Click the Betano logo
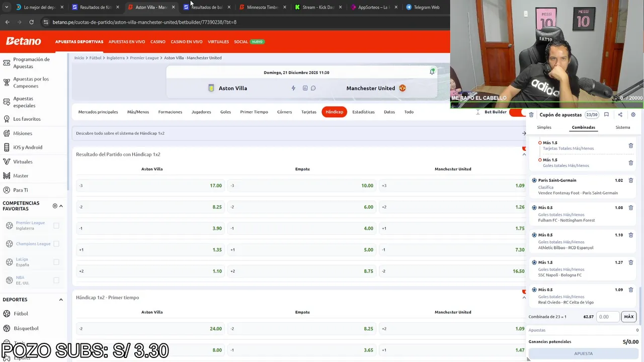644x362 pixels. 24,41
